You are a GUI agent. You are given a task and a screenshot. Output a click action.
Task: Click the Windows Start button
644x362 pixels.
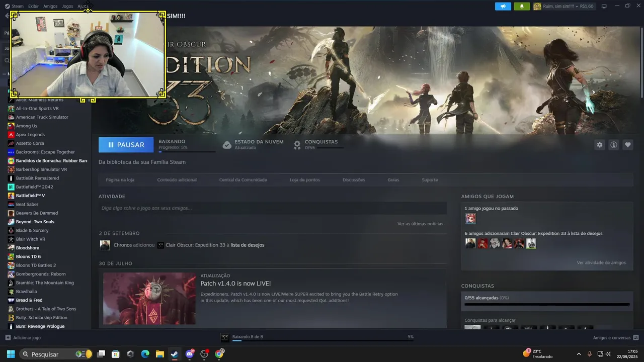click(x=11, y=354)
